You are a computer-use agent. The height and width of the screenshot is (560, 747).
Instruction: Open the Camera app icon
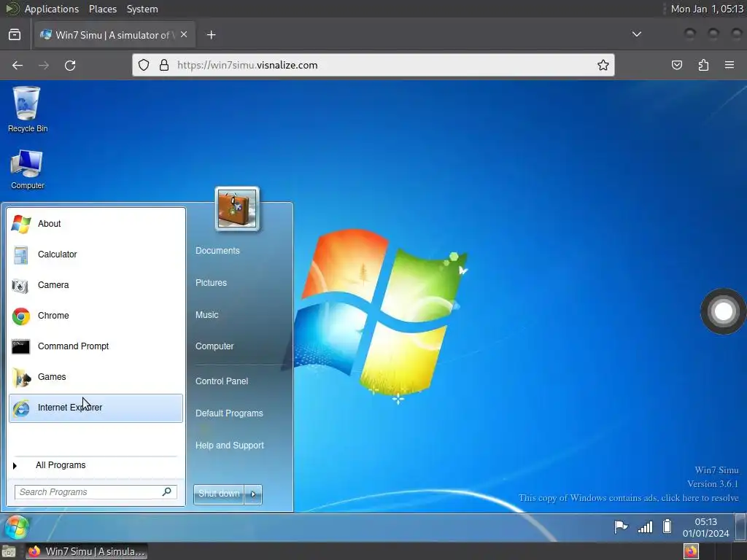(20, 286)
